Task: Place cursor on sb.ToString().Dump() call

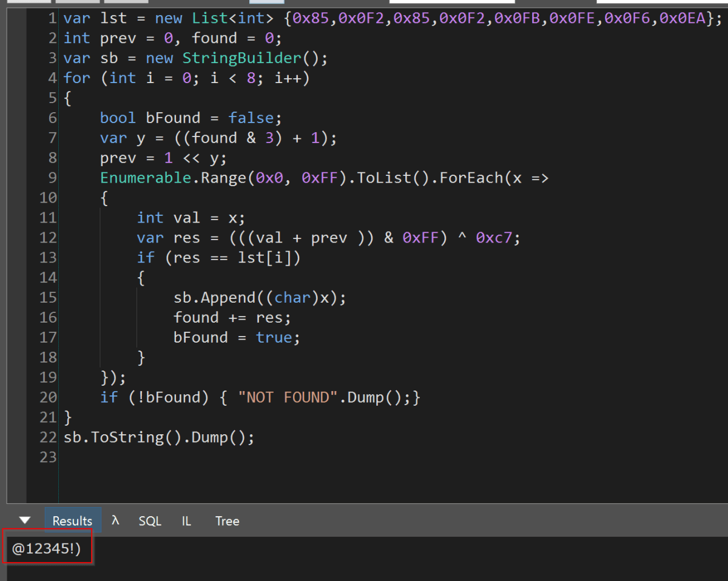Action: point(159,438)
